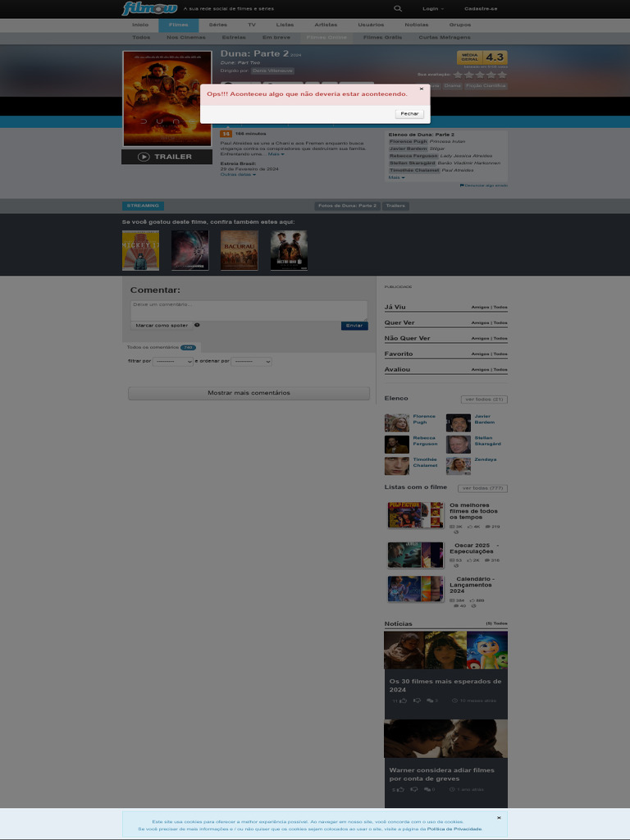This screenshot has height=840, width=630.
Task: Click the Ficção Científica genre tag
Action: pos(486,85)
